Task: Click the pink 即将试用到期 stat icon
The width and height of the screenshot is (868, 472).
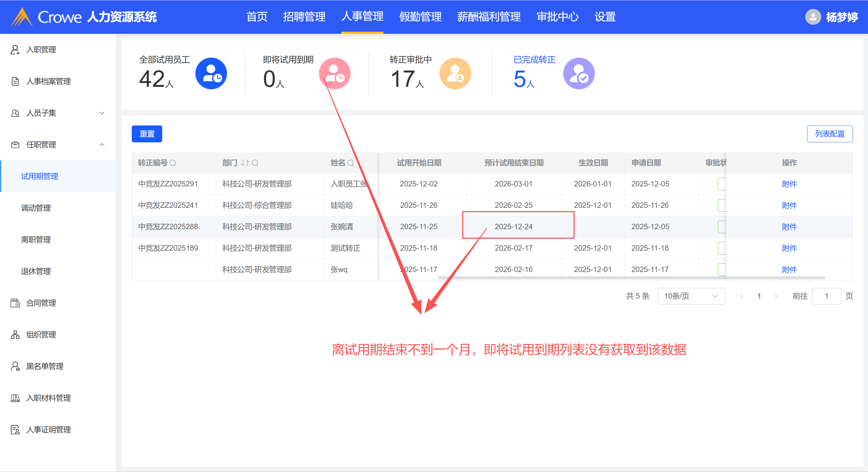Action: [335, 74]
